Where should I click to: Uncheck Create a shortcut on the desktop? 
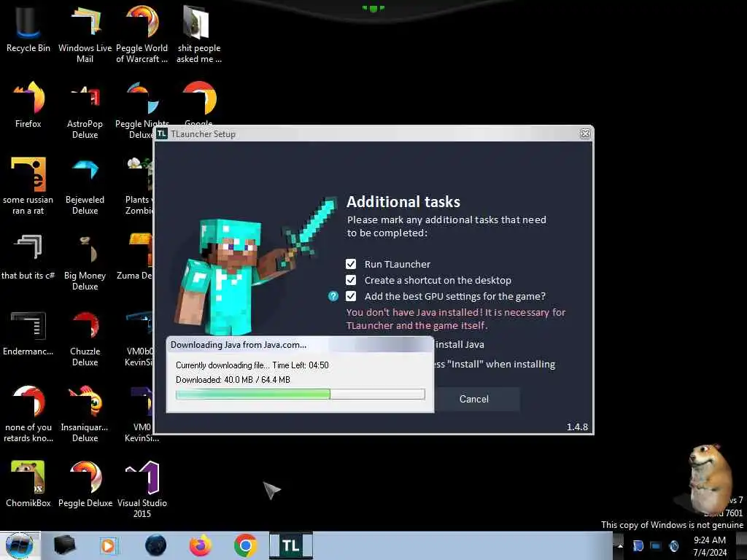click(351, 280)
